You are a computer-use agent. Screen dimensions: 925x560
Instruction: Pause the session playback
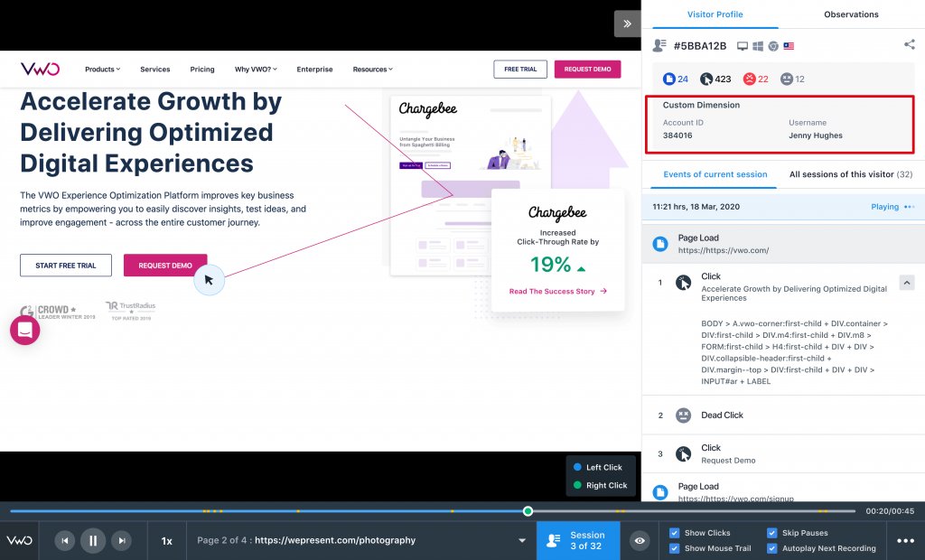point(93,540)
